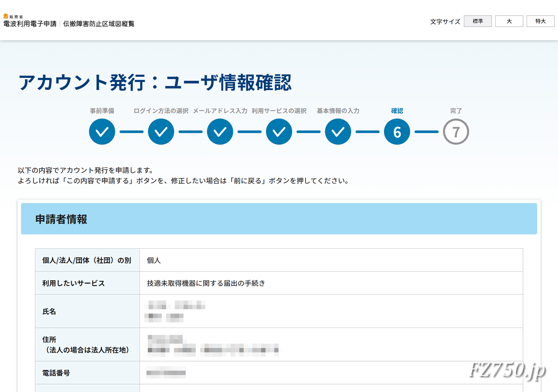
Task: Enable the 大 font size option
Action: [x=509, y=21]
